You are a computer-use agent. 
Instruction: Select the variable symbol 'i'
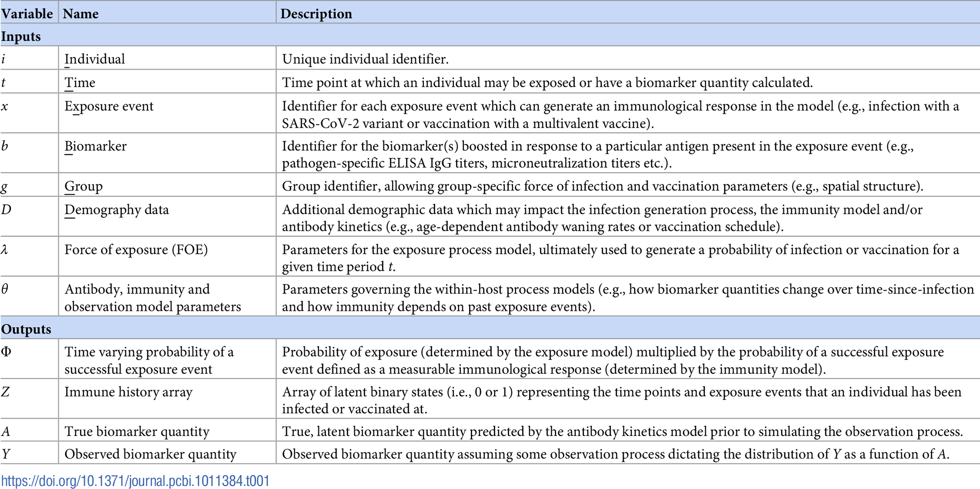(3, 59)
